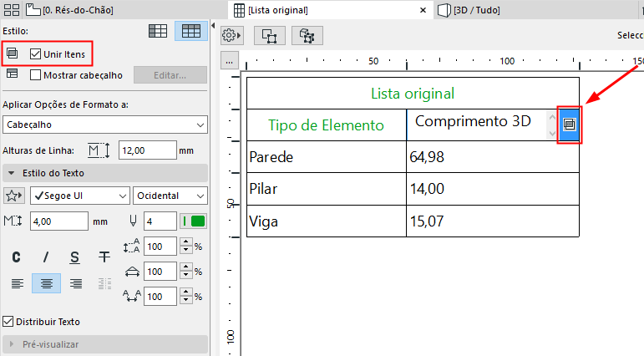Align text to the left
The width and height of the screenshot is (644, 356).
click(x=17, y=283)
